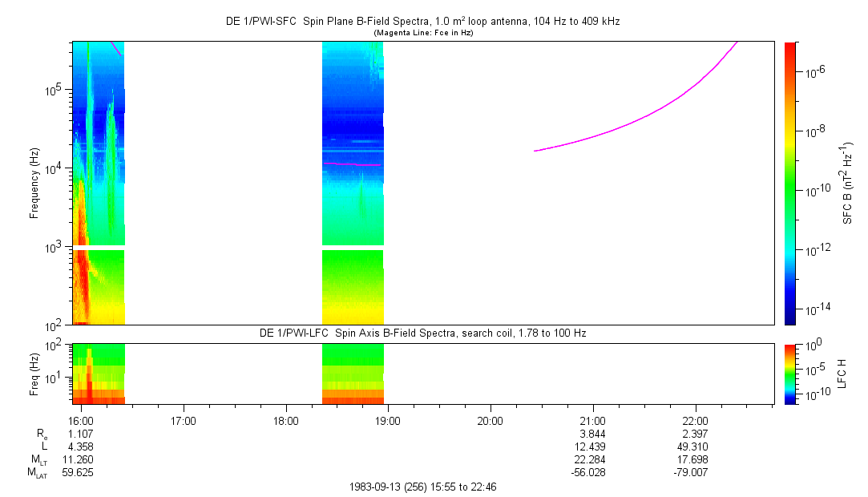Select the 16:00 time axis tick label

82,420
